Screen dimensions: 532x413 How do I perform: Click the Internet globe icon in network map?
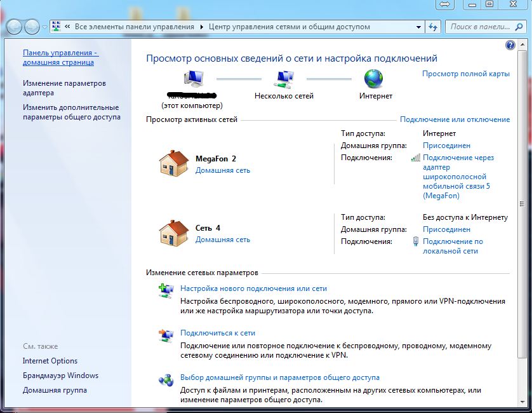tap(374, 79)
